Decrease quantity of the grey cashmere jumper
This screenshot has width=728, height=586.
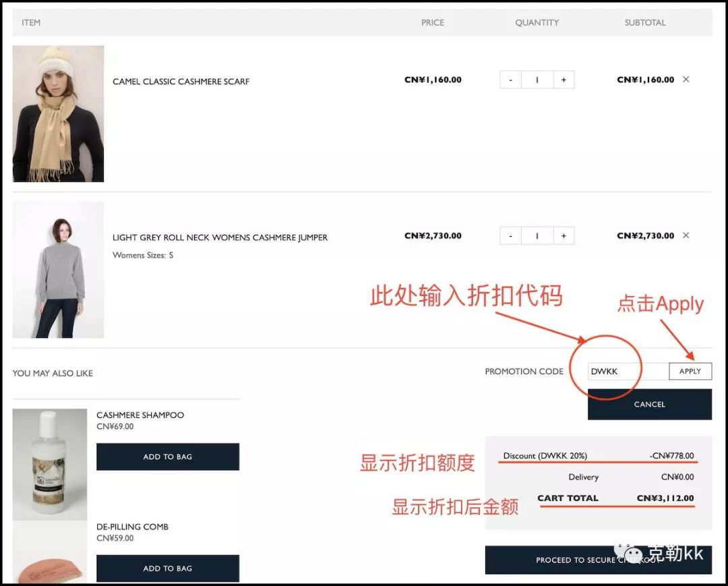(510, 235)
